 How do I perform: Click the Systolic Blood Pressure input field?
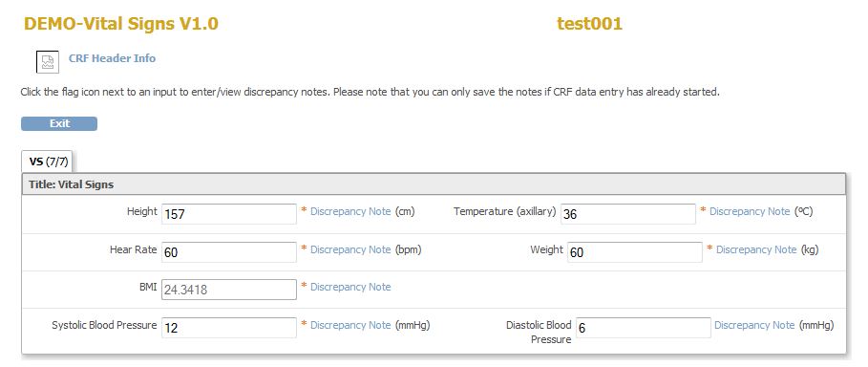pos(229,328)
